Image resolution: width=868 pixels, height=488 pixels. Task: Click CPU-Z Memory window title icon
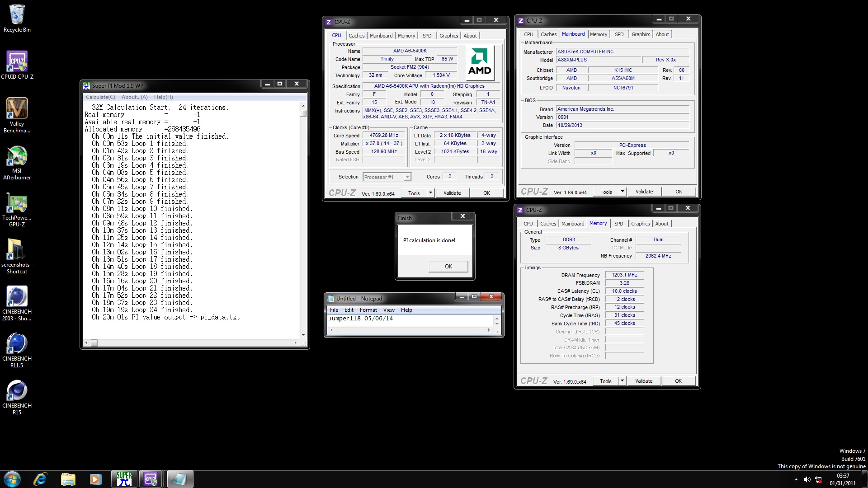pyautogui.click(x=520, y=210)
